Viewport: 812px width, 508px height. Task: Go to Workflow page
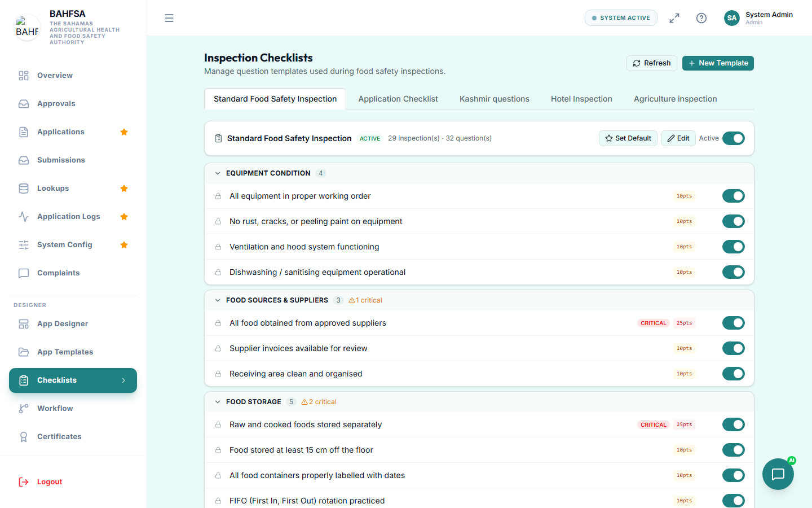coord(73,409)
